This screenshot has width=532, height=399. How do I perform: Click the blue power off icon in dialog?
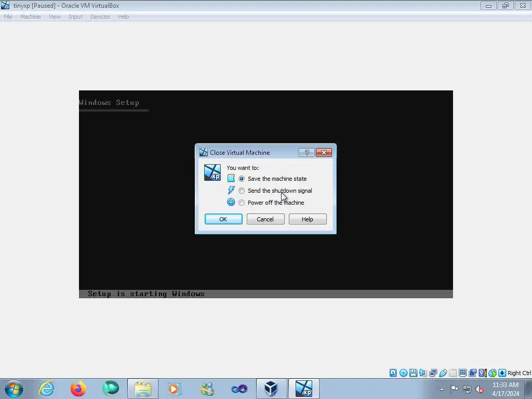[231, 202]
